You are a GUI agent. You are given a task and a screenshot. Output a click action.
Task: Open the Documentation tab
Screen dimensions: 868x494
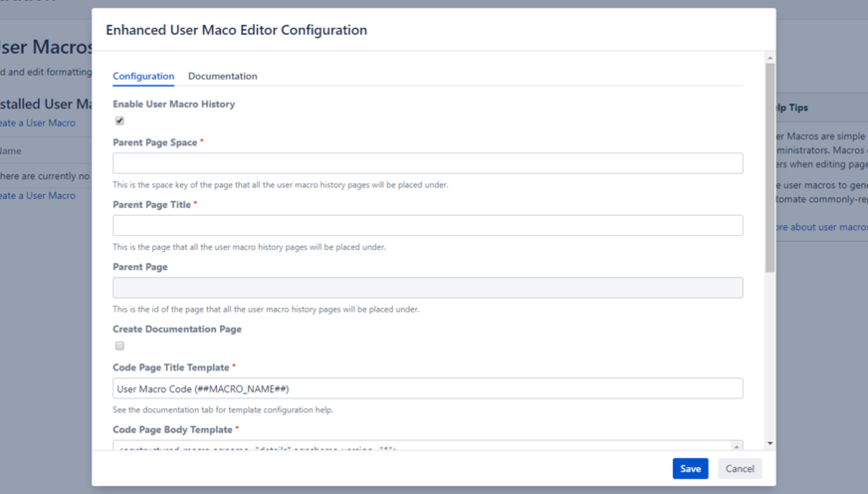tap(222, 77)
